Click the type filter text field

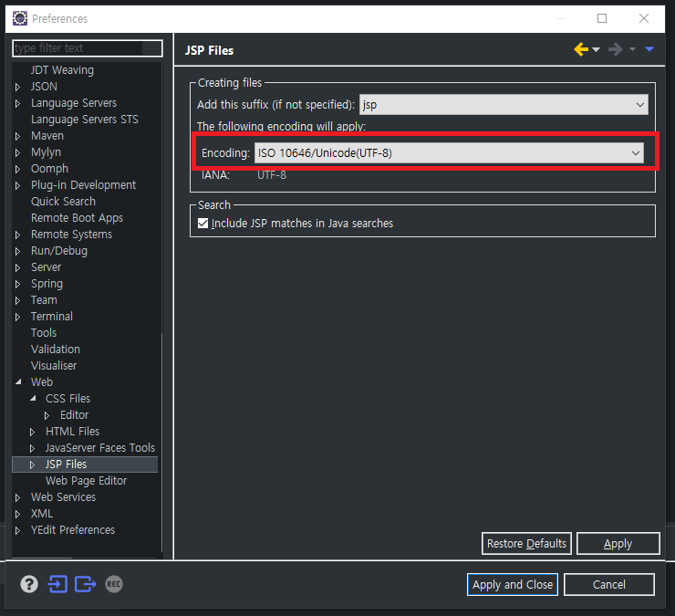pos(88,47)
